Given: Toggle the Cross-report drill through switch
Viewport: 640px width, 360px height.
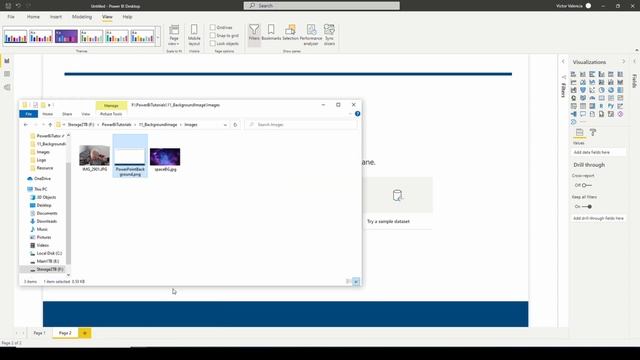Looking at the screenshot, I should [x=587, y=185].
